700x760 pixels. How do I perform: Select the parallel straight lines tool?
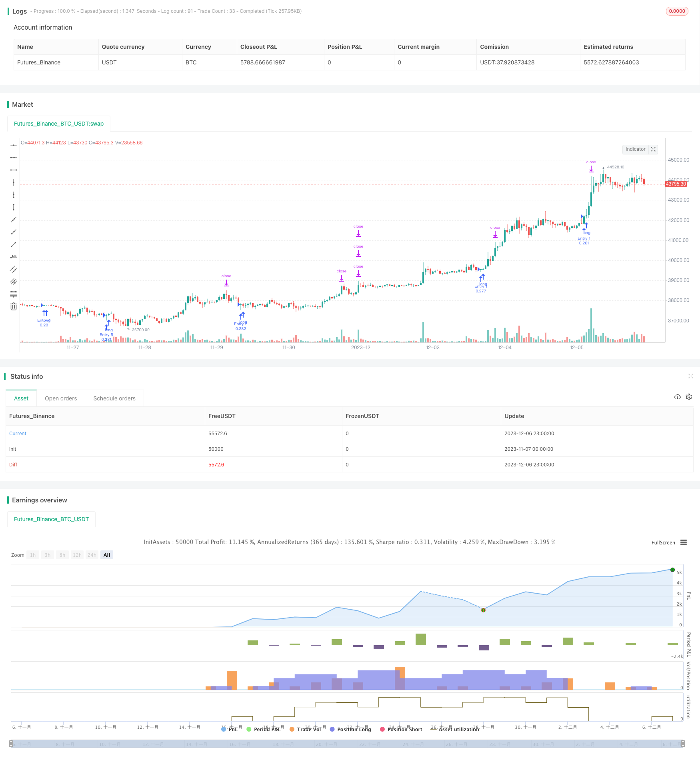point(14,282)
